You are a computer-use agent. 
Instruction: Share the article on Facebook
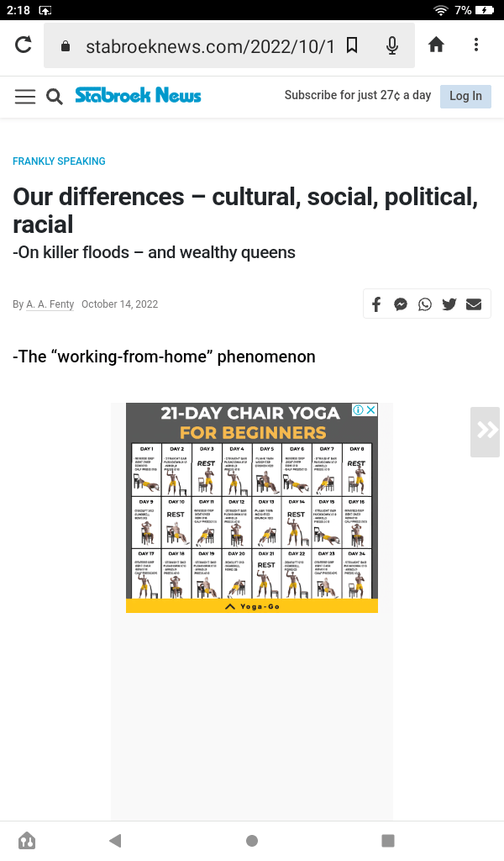[376, 304]
